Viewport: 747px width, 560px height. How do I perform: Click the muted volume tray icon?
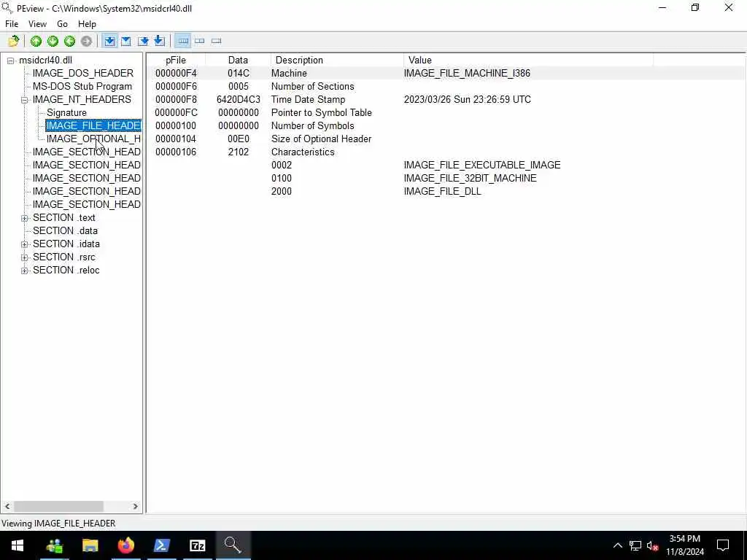click(x=652, y=545)
